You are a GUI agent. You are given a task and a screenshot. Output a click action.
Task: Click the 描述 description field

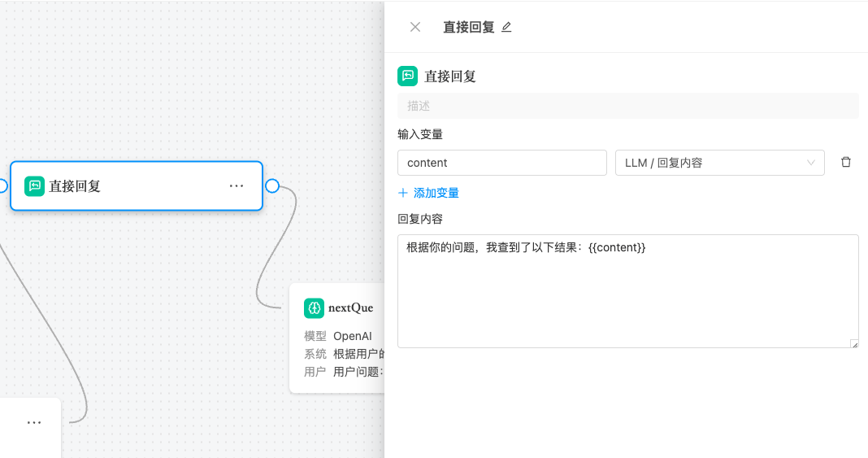tap(627, 106)
